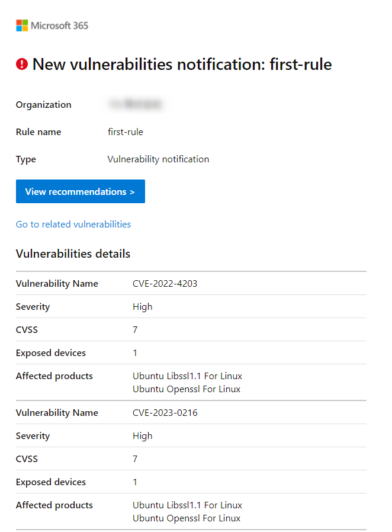392x532 pixels.
Task: Click the red alert exclamation icon
Action: 22,64
